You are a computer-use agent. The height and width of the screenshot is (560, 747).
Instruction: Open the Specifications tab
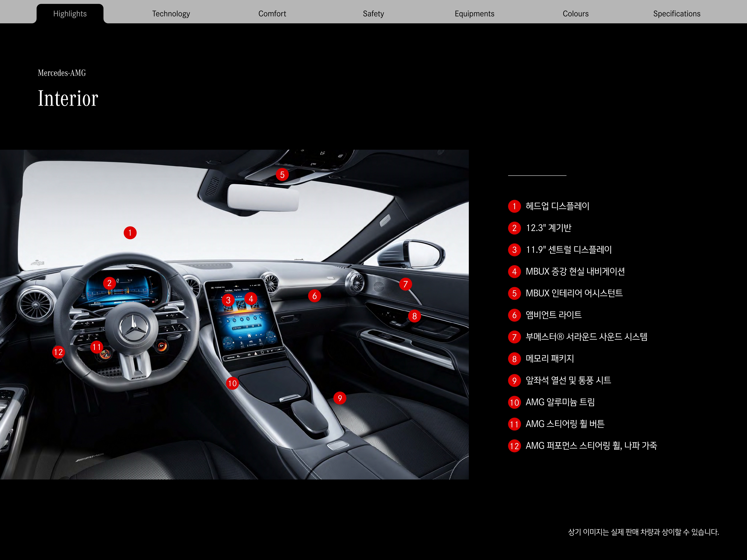tap(676, 14)
